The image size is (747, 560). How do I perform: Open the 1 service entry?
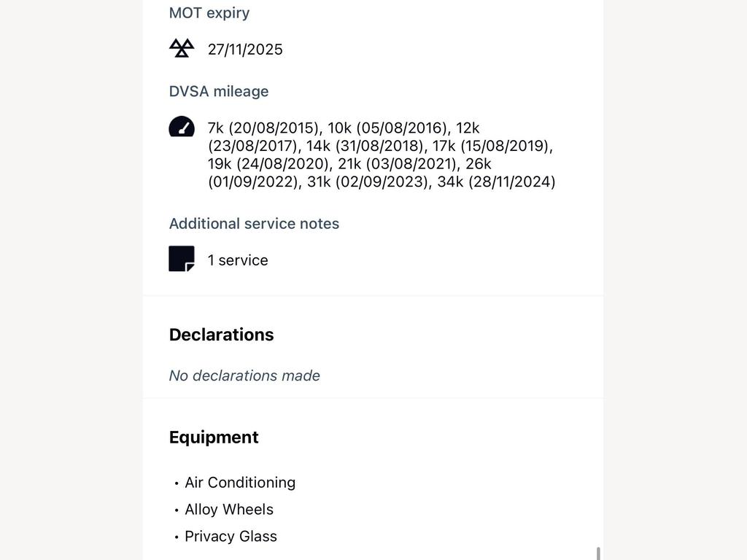coord(238,260)
